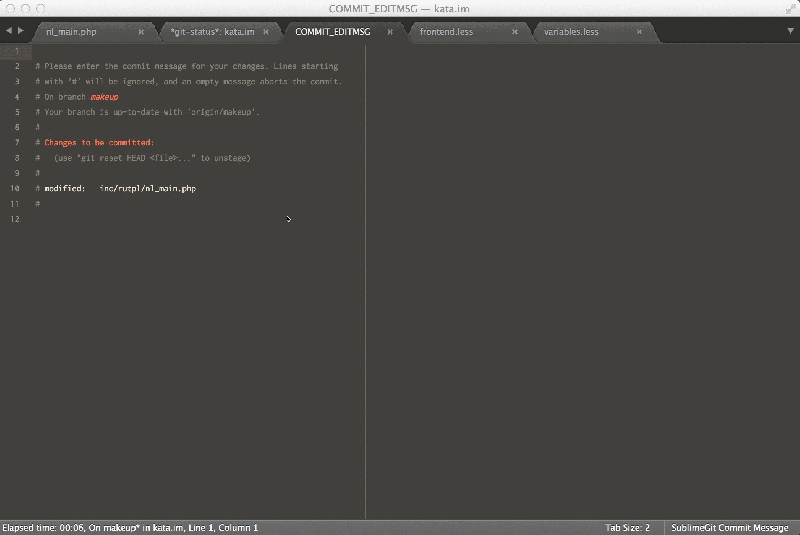The height and width of the screenshot is (535, 800).
Task: Toggle full screen with title bar icon
Action: pyautogui.click(x=791, y=9)
